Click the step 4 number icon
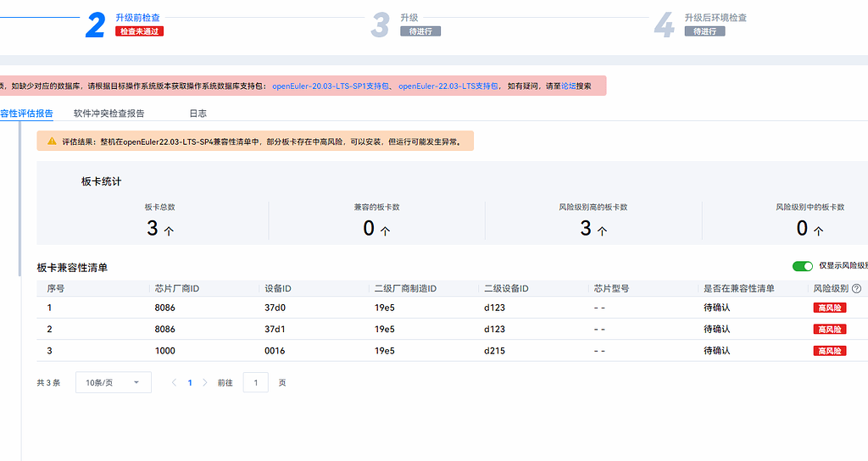Image resolution: width=868 pixels, height=461 pixels. [664, 25]
